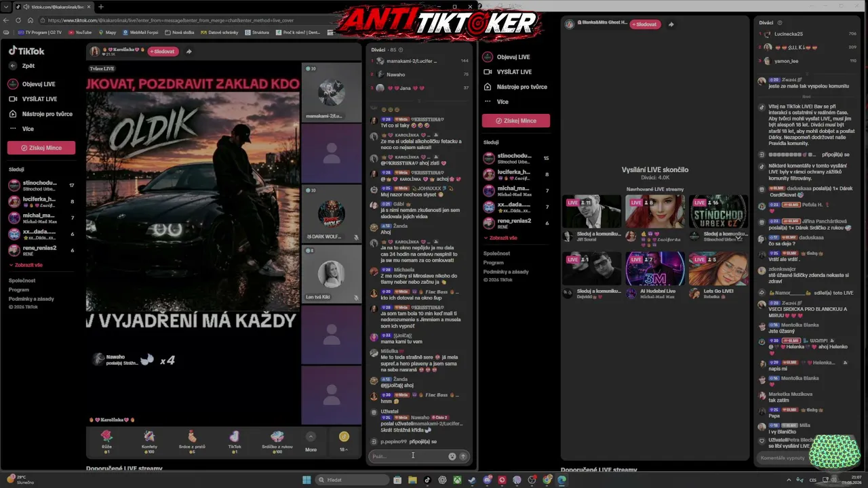The image size is (868, 488).
Task: Select guest tile Lon tvá Kiki
Action: [x=332, y=274]
